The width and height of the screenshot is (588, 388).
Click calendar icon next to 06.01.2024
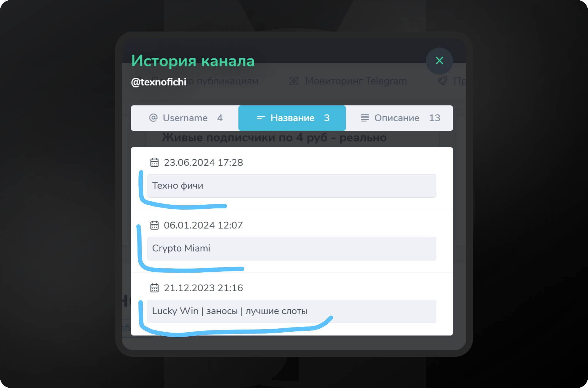[x=154, y=225]
